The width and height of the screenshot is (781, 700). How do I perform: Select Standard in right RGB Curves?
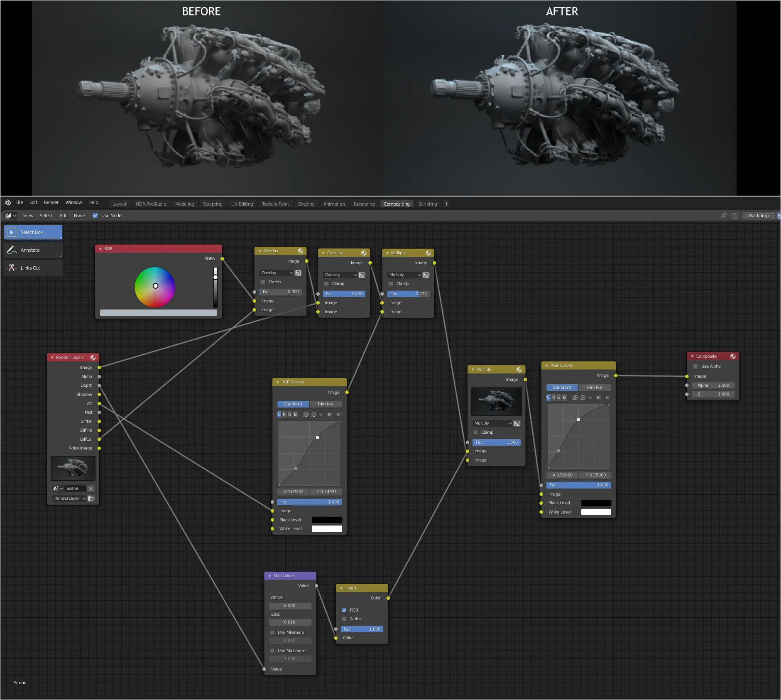click(562, 388)
